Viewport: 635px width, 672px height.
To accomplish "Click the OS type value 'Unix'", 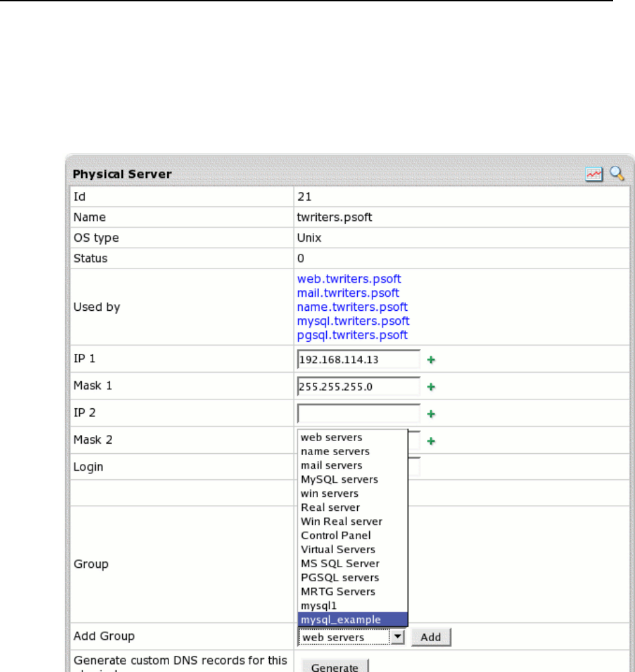I will (x=309, y=238).
